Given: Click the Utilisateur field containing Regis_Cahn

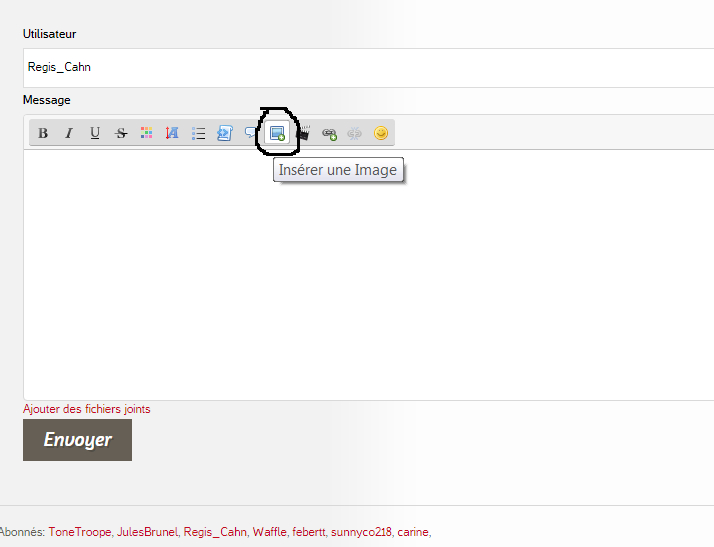Looking at the screenshot, I should coord(368,67).
